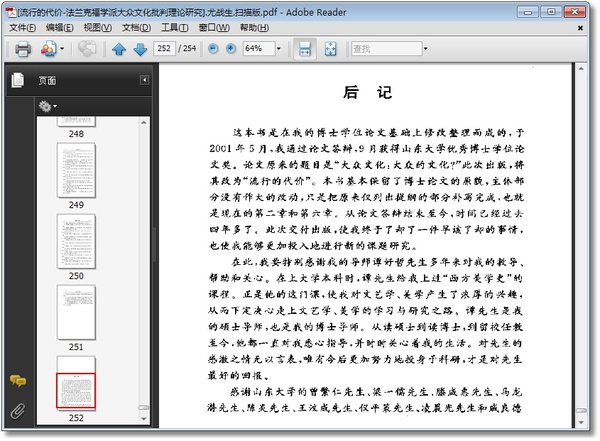Minimize the Adobe Reader window
The width and height of the screenshot is (600, 441).
click(x=528, y=12)
